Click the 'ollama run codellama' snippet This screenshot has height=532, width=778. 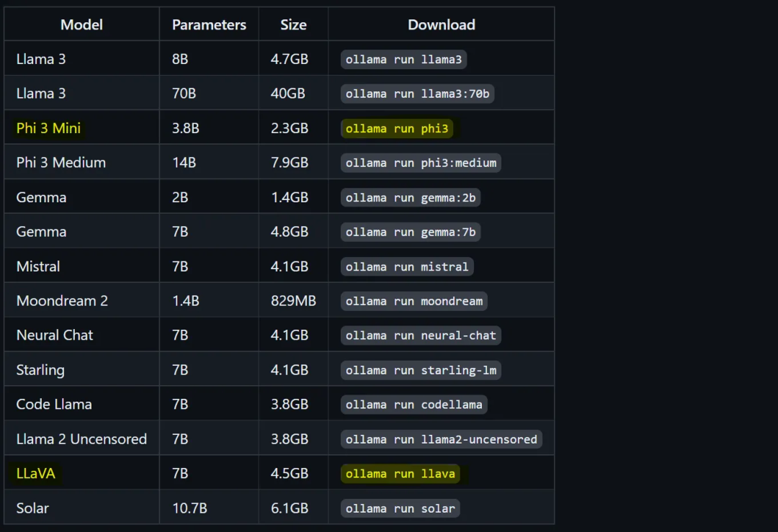click(413, 405)
